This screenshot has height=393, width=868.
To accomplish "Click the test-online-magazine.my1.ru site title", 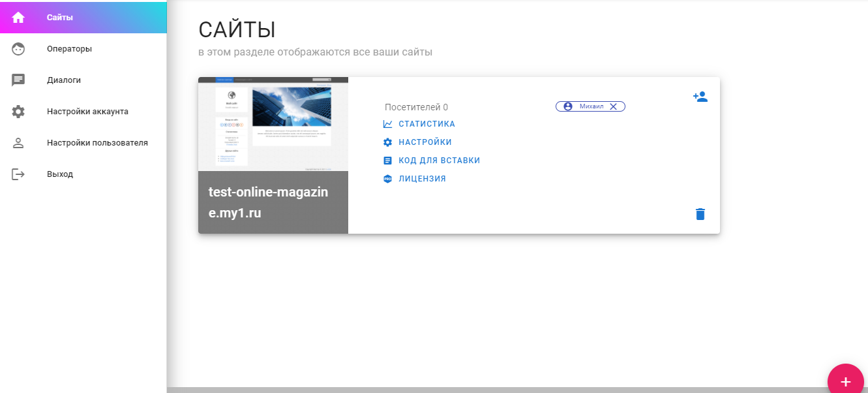I will click(268, 202).
